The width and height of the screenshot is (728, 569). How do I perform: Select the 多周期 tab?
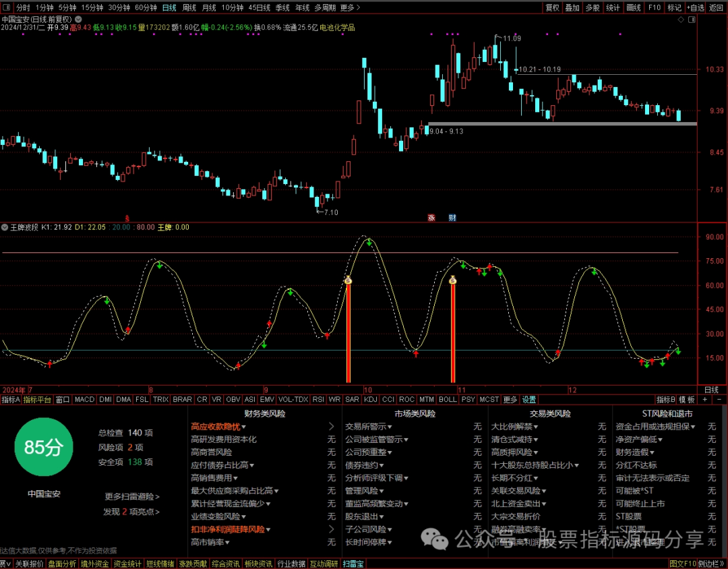325,7
